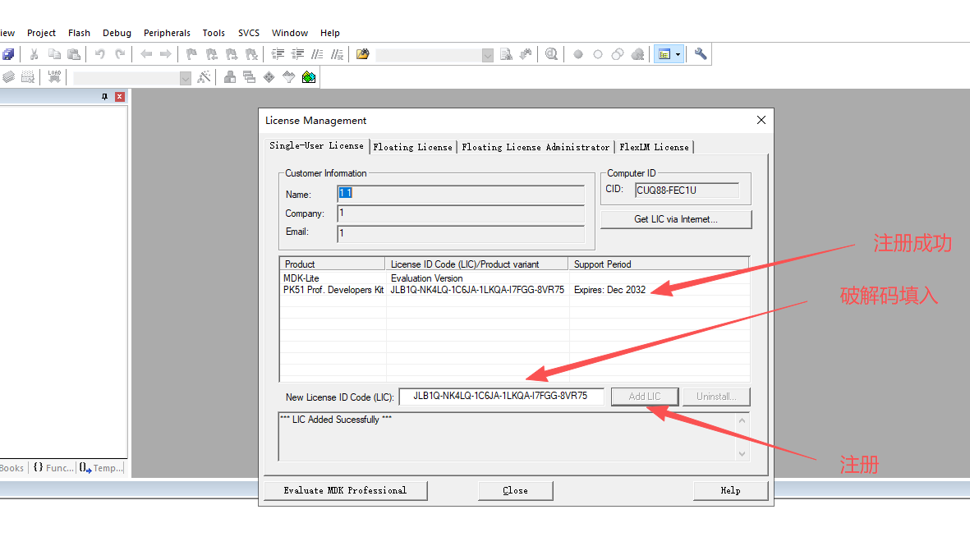
Task: Open the Flash menu
Action: click(79, 33)
